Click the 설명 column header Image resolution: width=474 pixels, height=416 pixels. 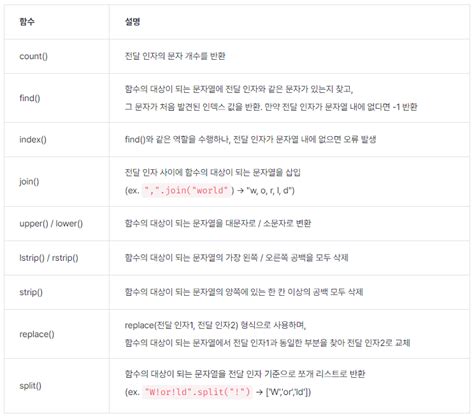tap(132, 22)
